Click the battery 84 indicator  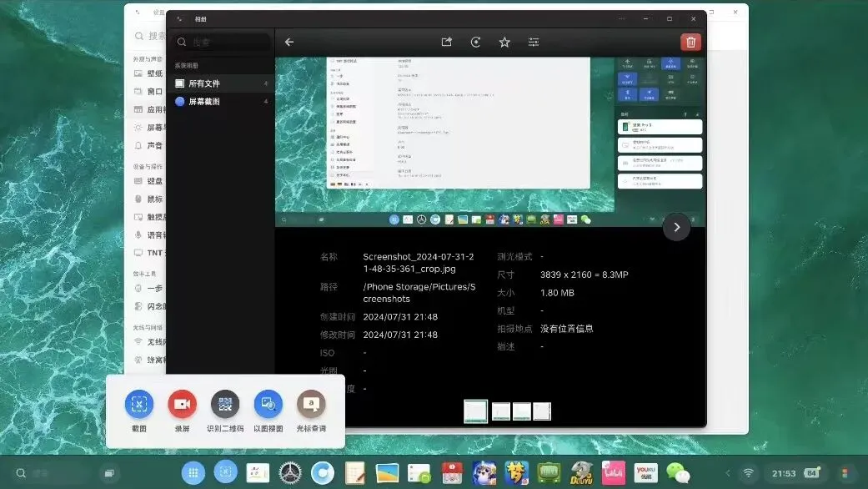click(x=812, y=472)
